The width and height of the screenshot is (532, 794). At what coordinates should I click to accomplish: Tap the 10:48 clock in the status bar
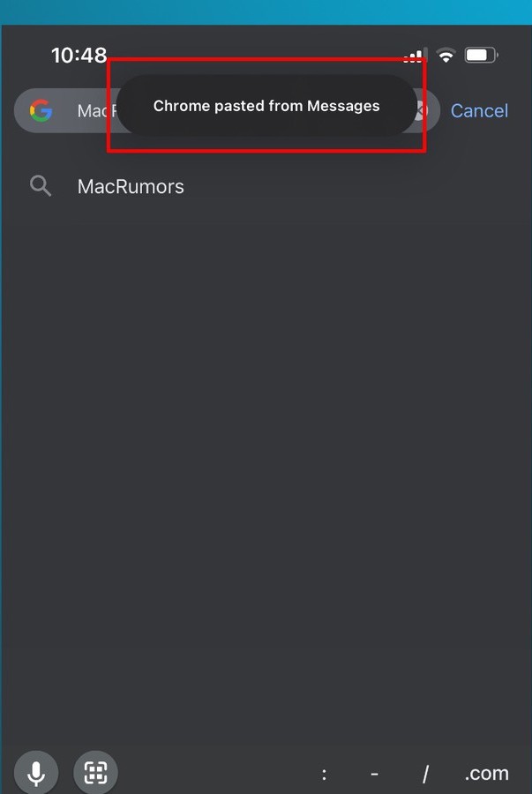click(x=79, y=56)
